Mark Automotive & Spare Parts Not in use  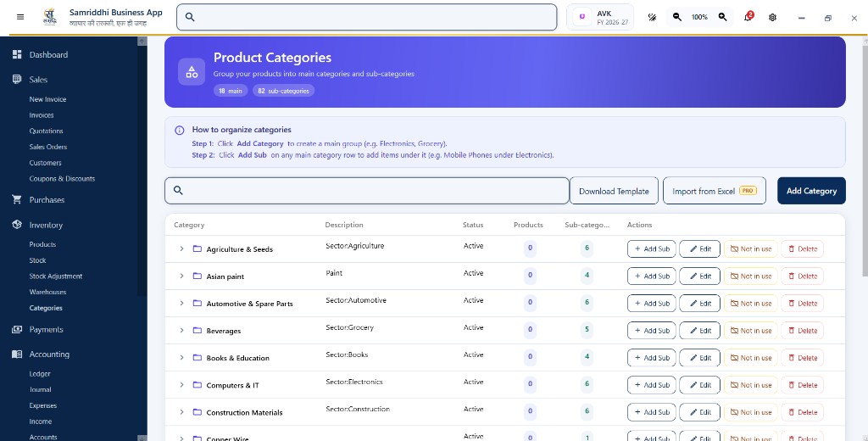point(751,303)
